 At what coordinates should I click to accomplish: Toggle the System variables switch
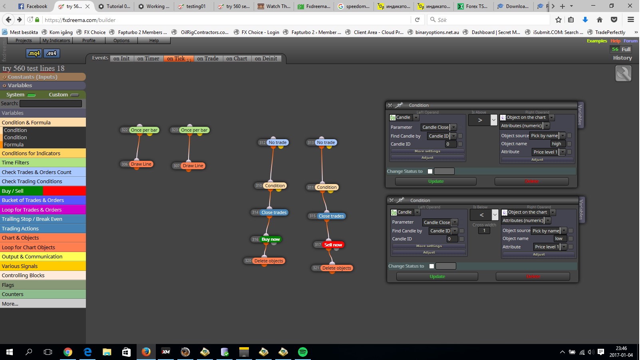coord(32,95)
